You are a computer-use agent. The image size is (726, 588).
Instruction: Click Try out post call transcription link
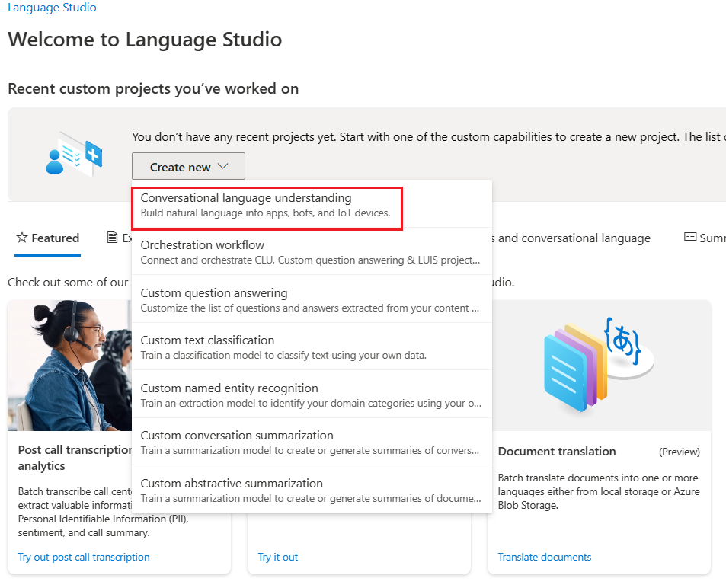[x=82, y=557]
